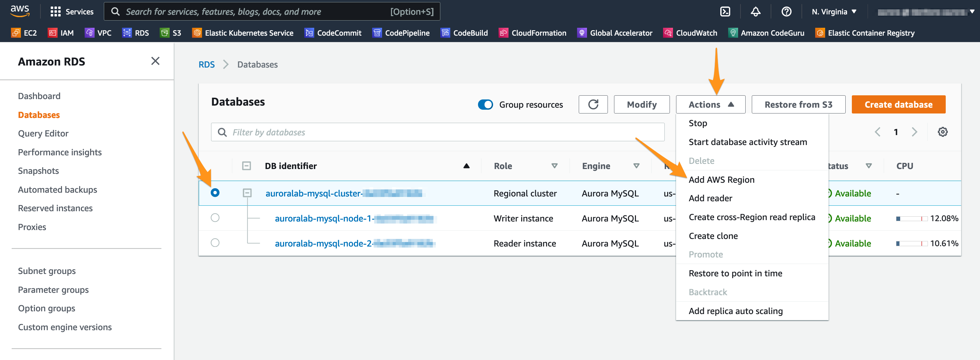
Task: Open the auroralab-mysql-cluster link
Action: click(x=344, y=193)
